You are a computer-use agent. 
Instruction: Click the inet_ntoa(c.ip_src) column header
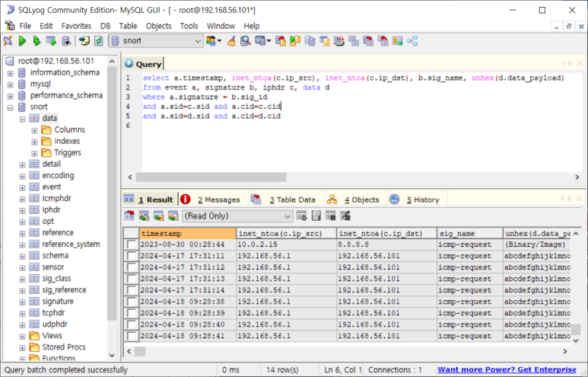tap(286, 233)
